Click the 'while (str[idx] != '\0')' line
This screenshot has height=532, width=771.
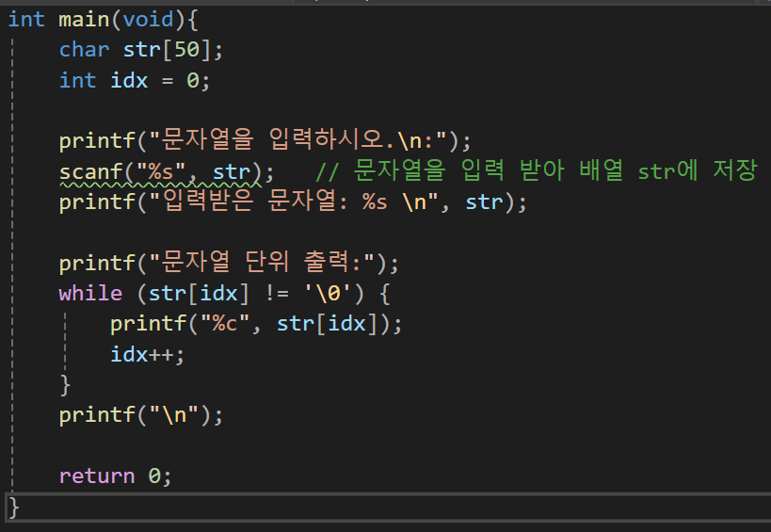pyautogui.click(x=225, y=294)
